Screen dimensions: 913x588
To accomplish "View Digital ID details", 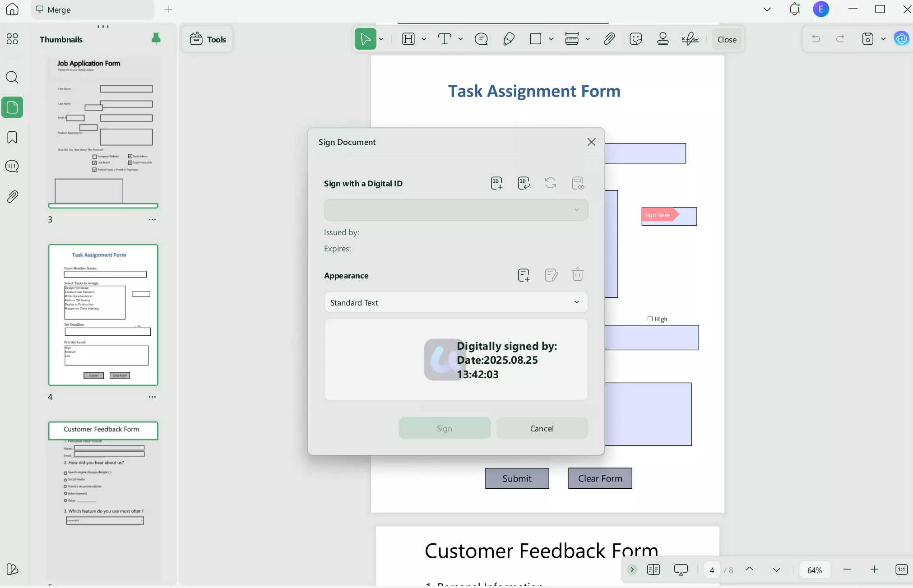I will (578, 183).
